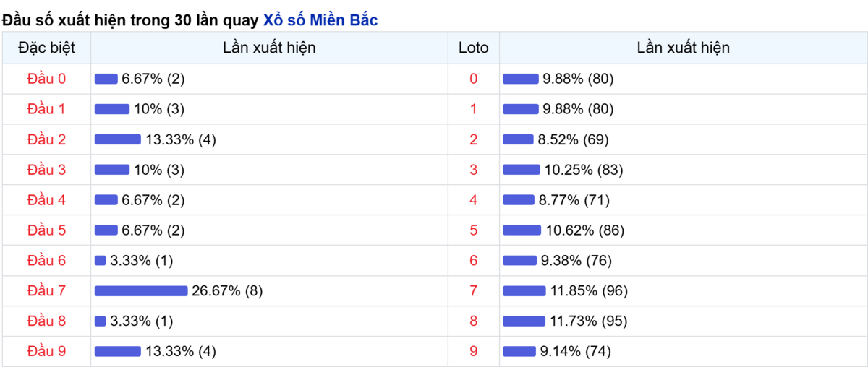Click the left Lần xuất hiện header
This screenshot has height=367, width=868.
(x=269, y=48)
